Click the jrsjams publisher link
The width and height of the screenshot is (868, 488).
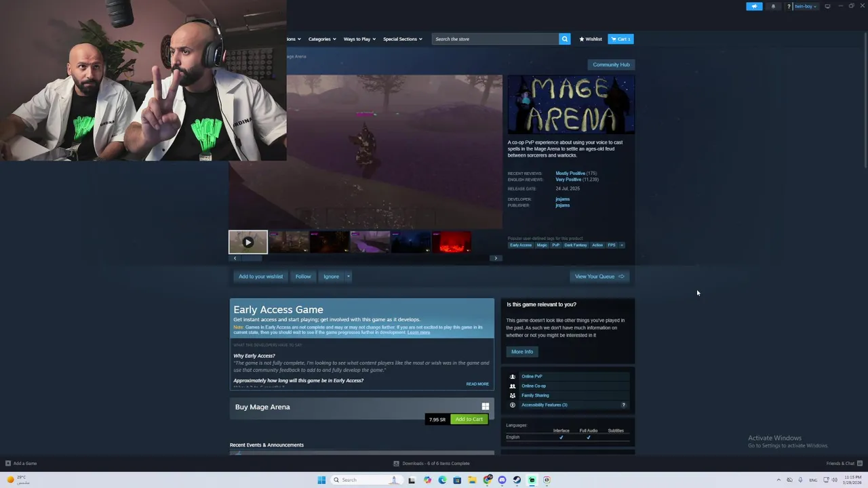point(563,205)
